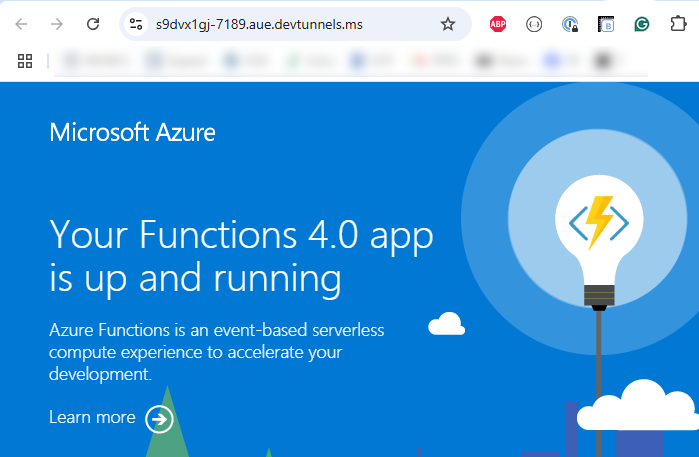The image size is (699, 457).
Task: Click the dark square extension icon
Action: [x=606, y=24]
